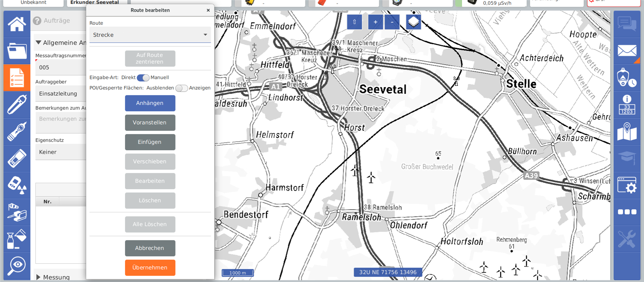
Task: Open the folder icon in left sidebar
Action: pos(17,51)
